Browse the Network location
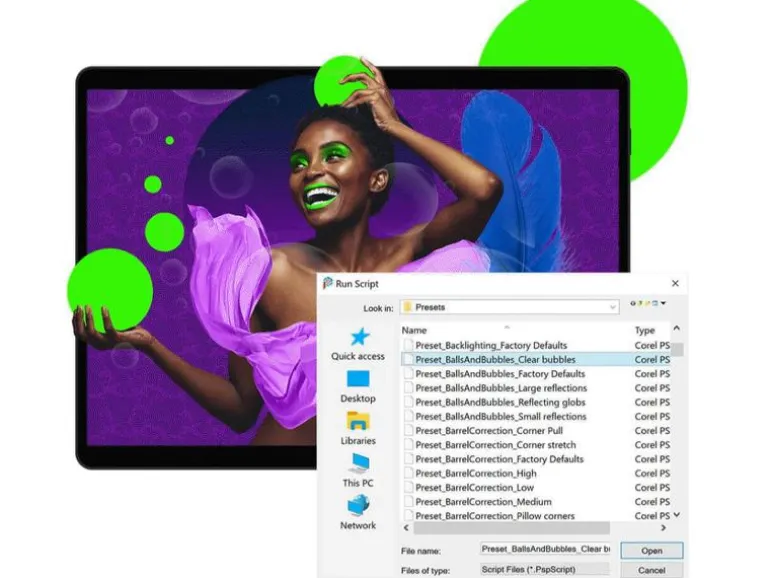770x578 pixels. pos(358,513)
